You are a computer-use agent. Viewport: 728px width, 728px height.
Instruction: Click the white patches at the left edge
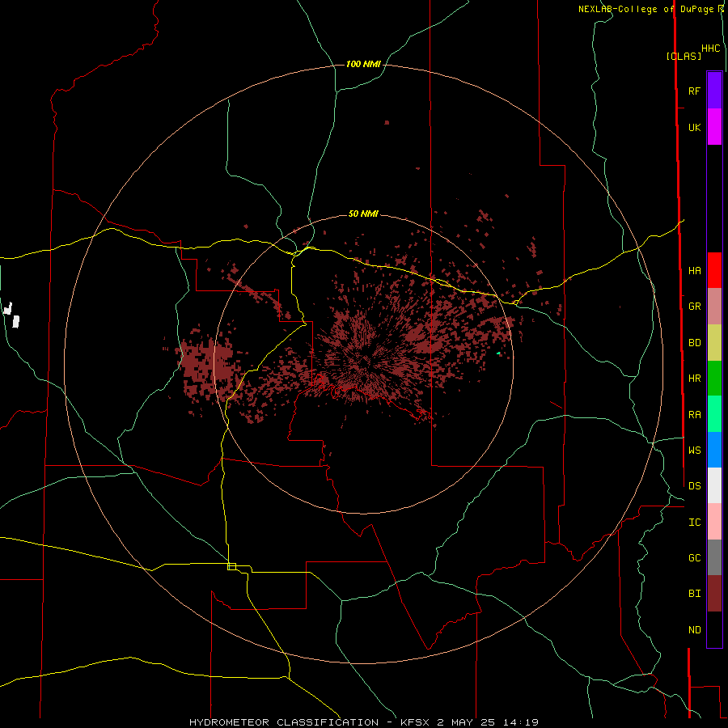point(11,315)
